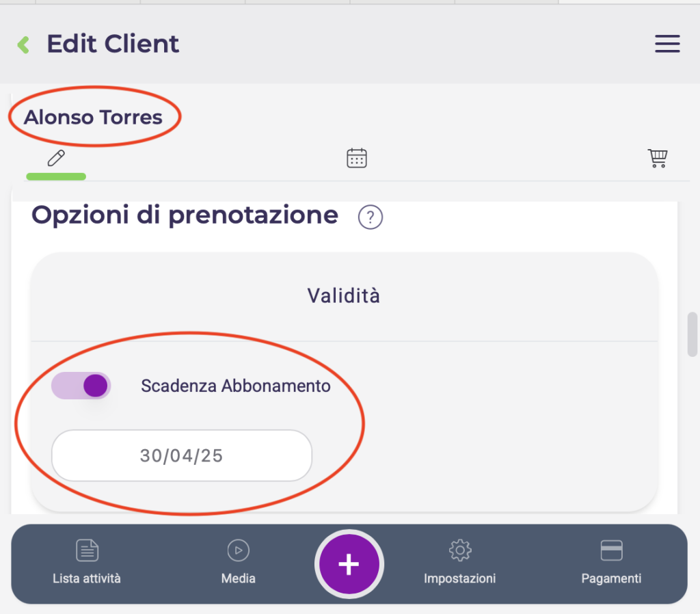Image resolution: width=700 pixels, height=614 pixels.
Task: Disable the Scadenza Abbonamento toggle
Action: (x=81, y=386)
